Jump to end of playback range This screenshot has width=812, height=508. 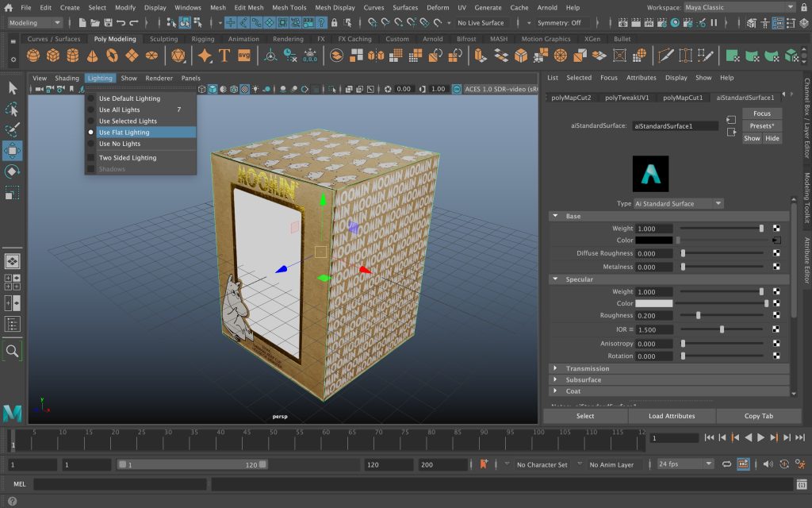coord(800,438)
